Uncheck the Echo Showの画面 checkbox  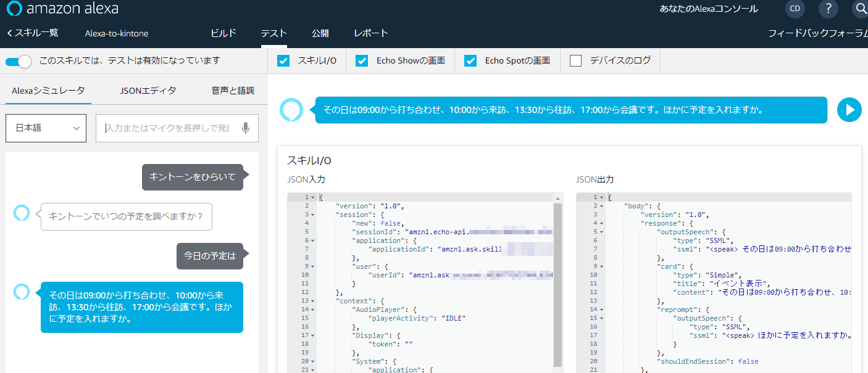tap(362, 60)
